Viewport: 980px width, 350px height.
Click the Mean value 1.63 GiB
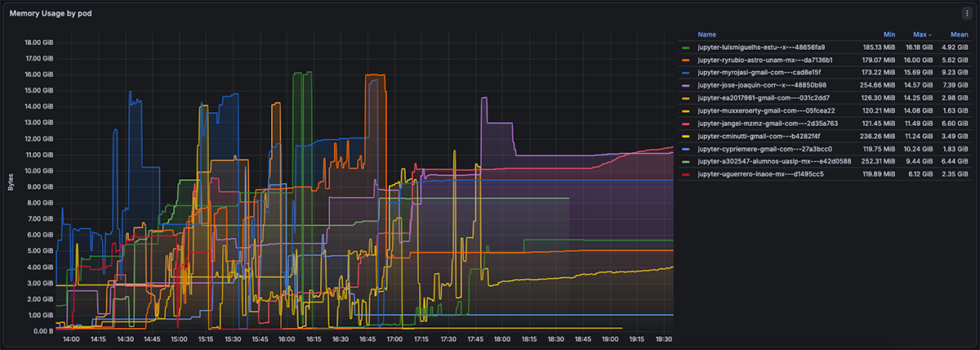click(955, 110)
